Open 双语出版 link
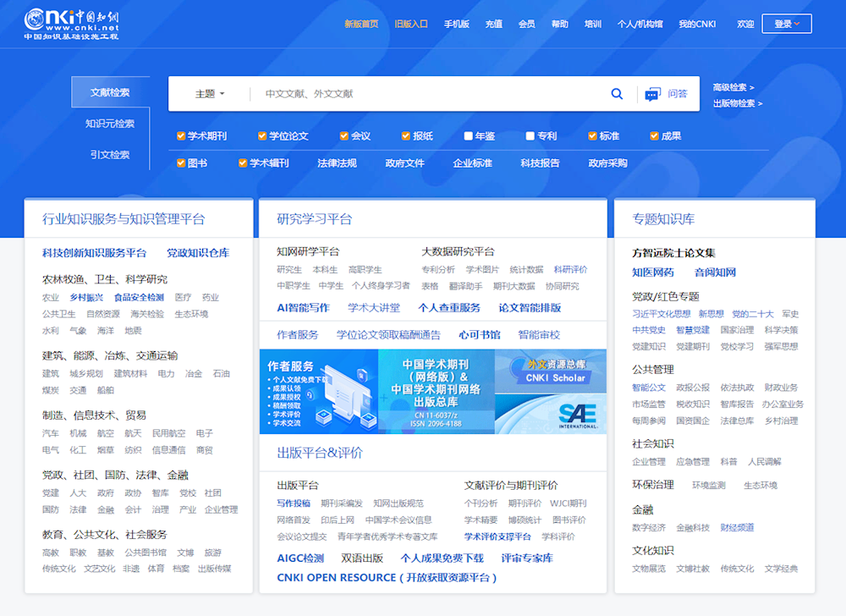The height and width of the screenshot is (616, 846). (362, 558)
